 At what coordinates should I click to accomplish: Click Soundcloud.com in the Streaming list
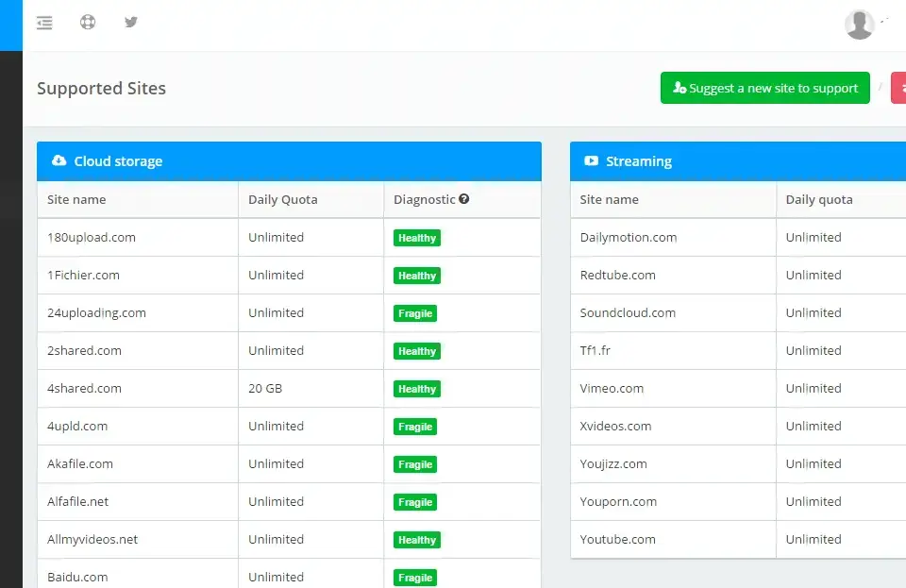pyautogui.click(x=628, y=313)
